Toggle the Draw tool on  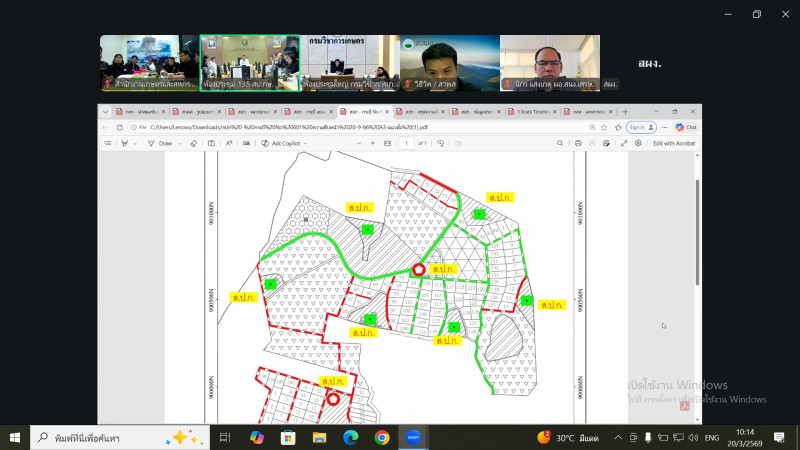(158, 143)
